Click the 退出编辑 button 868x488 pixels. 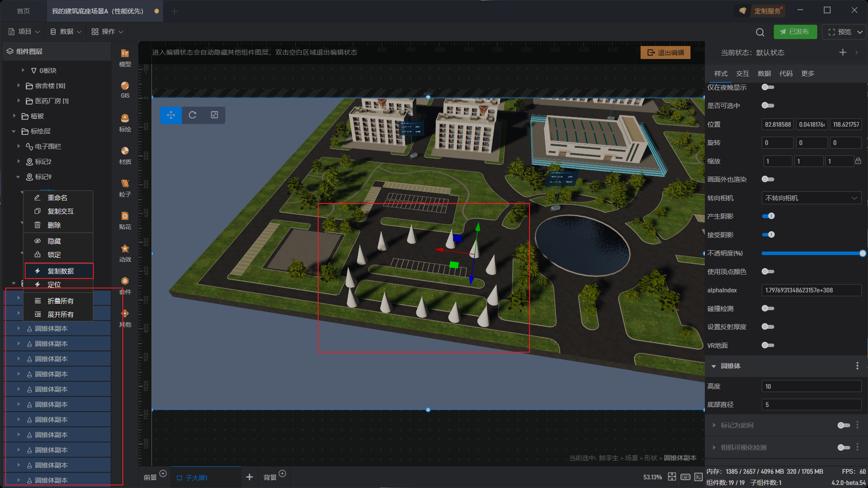click(x=665, y=52)
